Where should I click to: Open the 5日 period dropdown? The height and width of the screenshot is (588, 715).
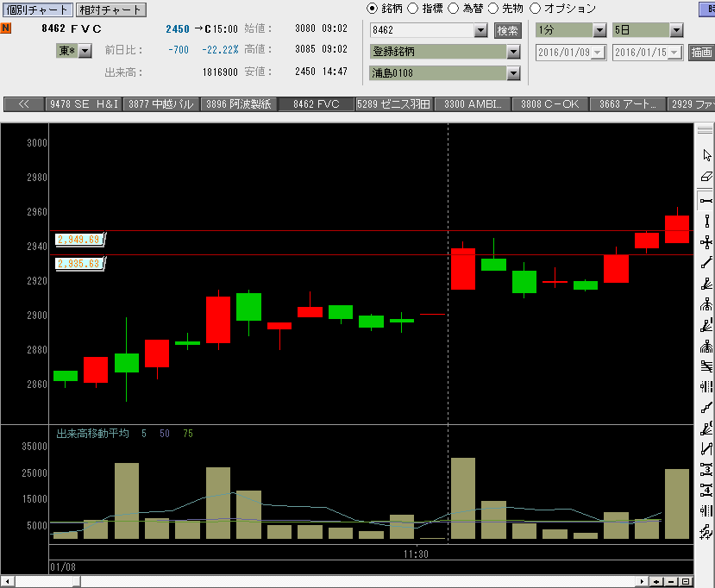click(x=676, y=30)
